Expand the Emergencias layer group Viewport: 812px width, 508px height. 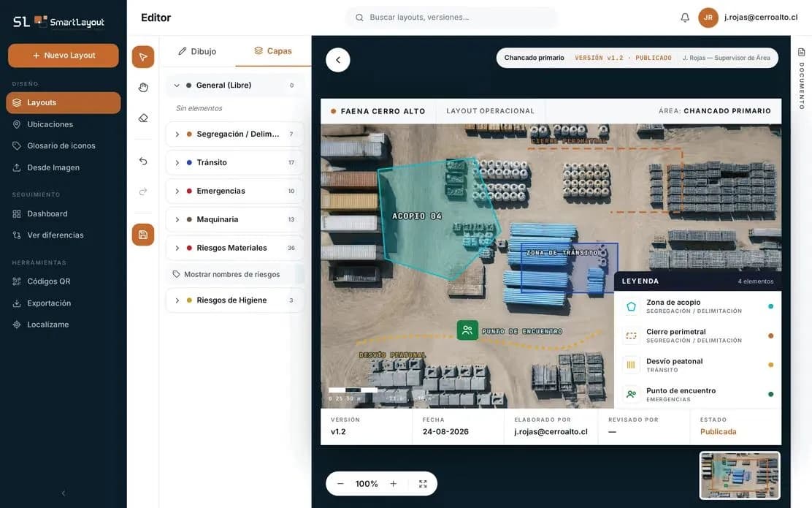[x=177, y=192]
